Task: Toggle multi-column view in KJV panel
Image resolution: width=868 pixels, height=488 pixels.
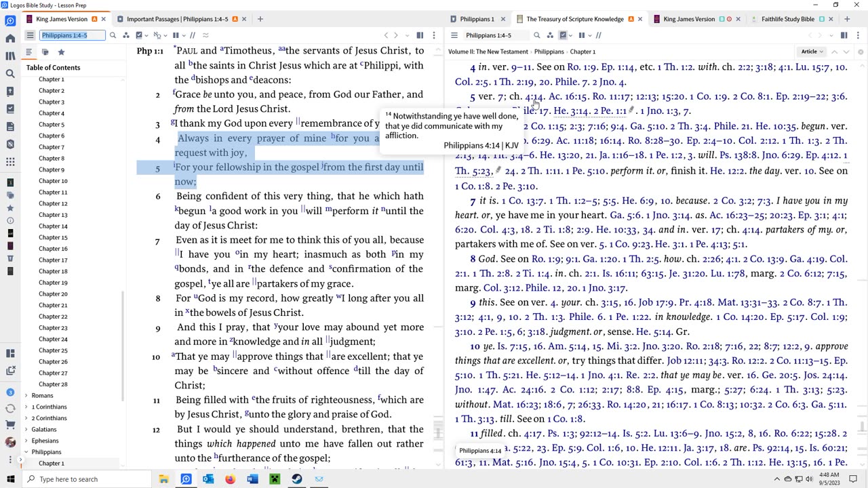Action: coord(420,35)
